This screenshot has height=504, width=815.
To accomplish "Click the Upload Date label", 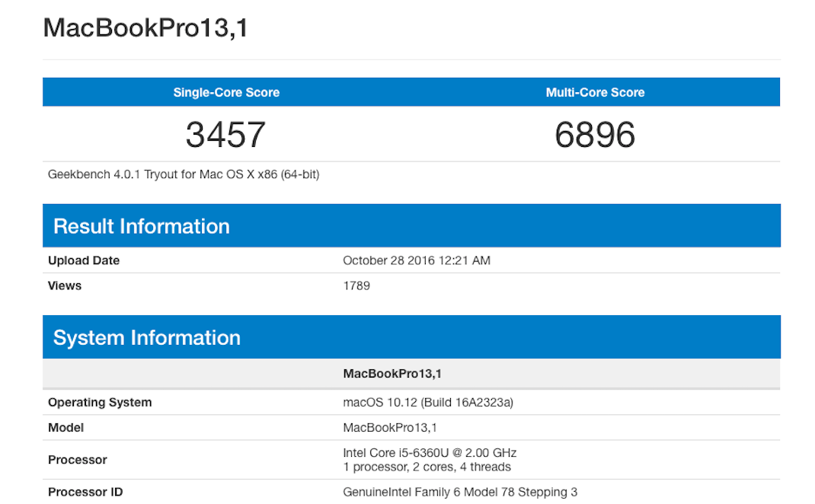I will tap(84, 260).
